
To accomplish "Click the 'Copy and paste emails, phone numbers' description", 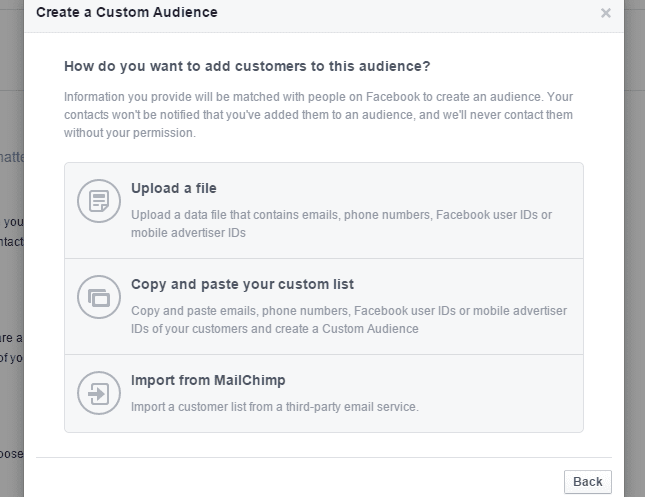I will [349, 320].
